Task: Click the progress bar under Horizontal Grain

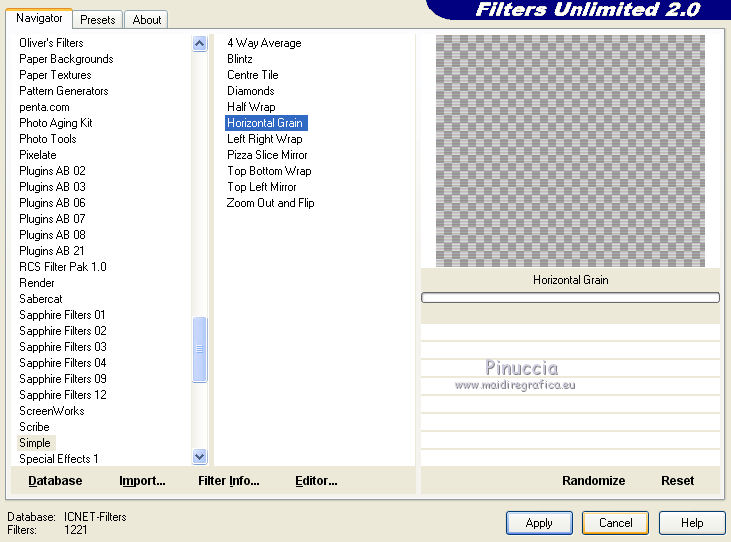Action: coord(570,297)
